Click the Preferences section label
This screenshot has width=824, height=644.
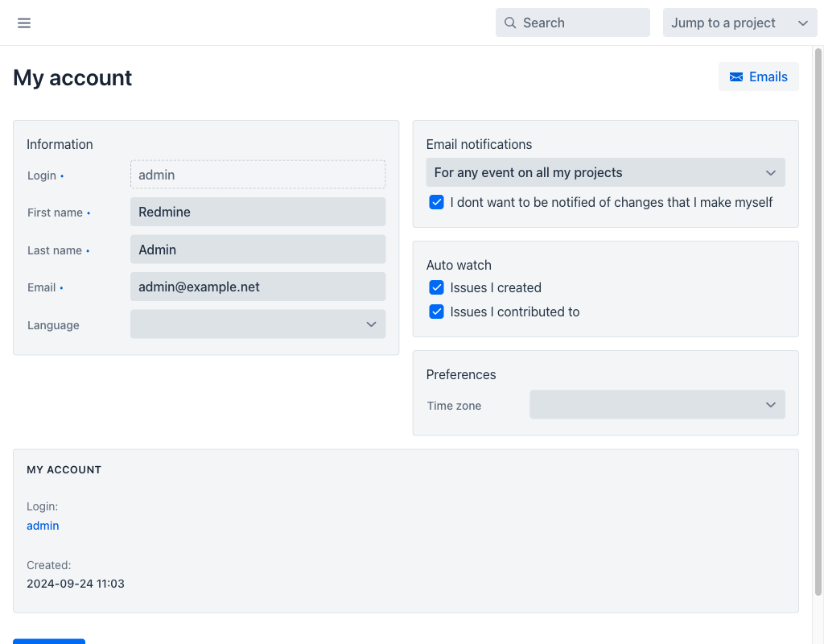[461, 374]
